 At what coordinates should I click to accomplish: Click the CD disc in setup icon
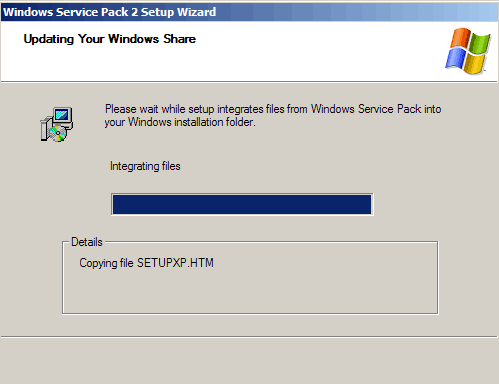pyautogui.click(x=57, y=133)
